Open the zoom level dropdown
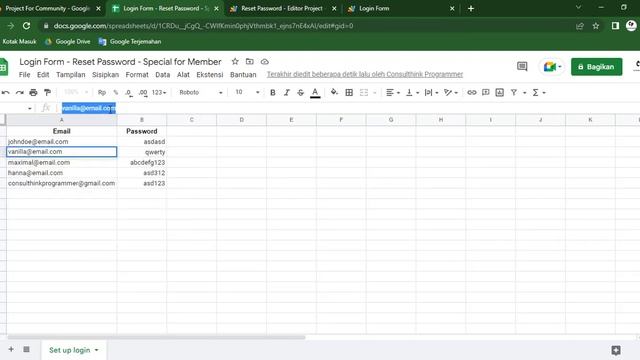 pos(76,93)
